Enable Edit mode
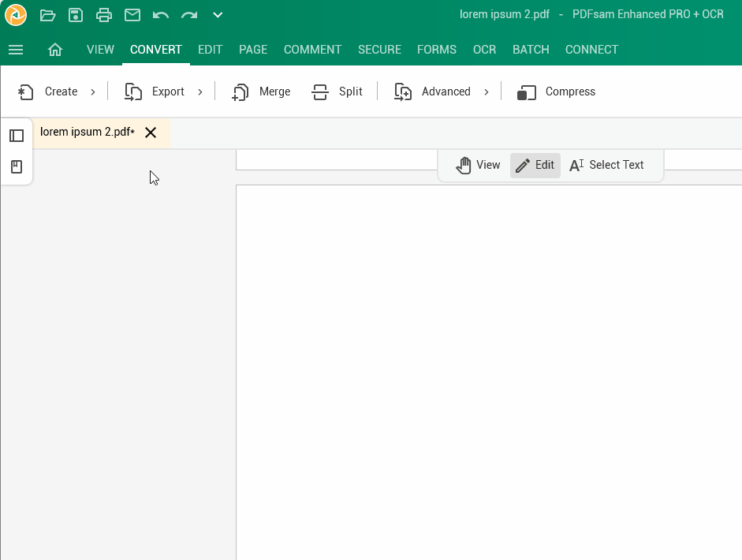 pos(535,165)
